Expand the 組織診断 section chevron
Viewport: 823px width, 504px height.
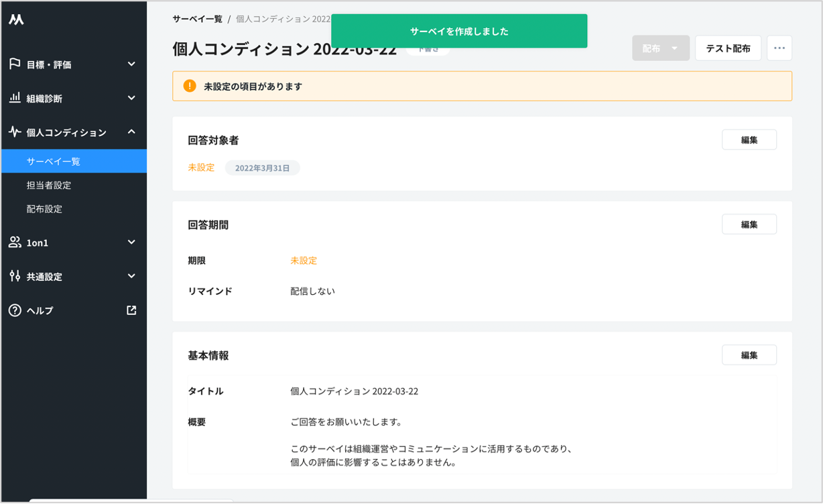[131, 99]
